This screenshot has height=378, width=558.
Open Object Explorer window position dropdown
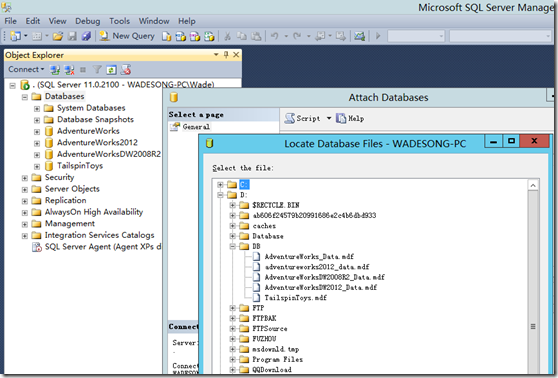(216, 54)
